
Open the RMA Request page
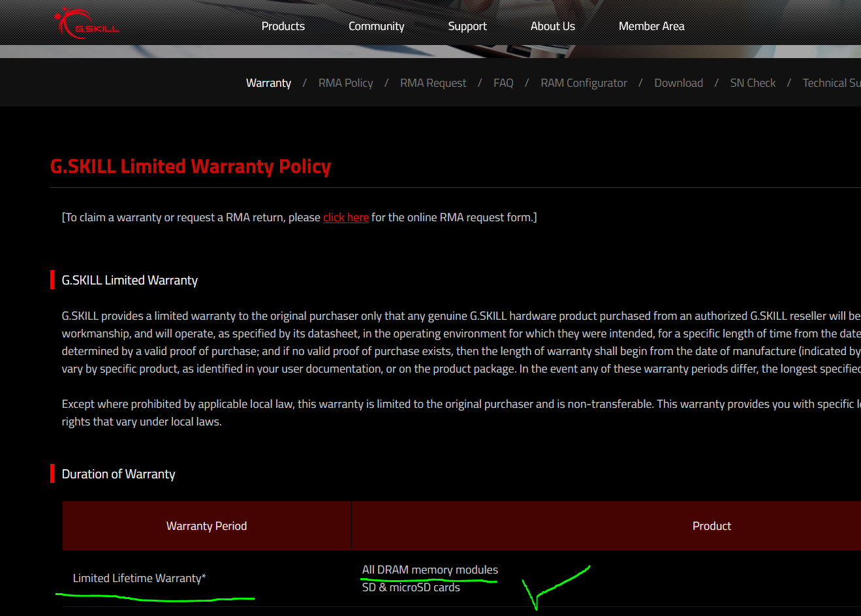pos(433,83)
